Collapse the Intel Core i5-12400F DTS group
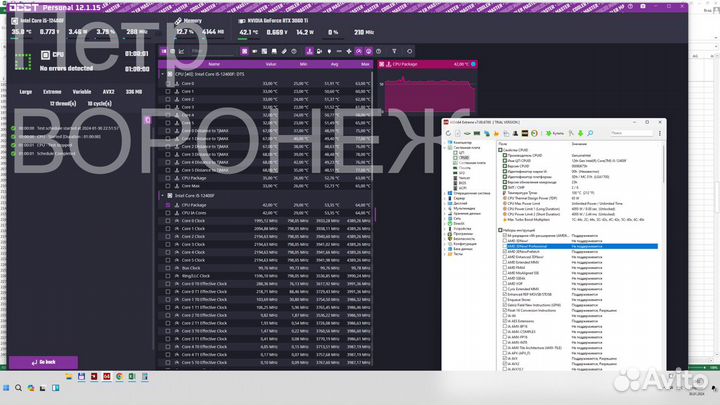The width and height of the screenshot is (720, 405). [x=163, y=74]
